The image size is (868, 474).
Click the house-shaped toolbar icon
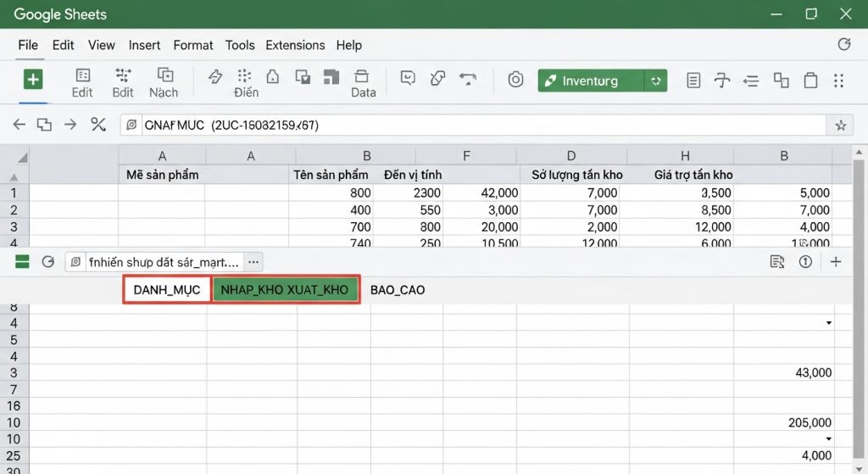[x=273, y=77]
